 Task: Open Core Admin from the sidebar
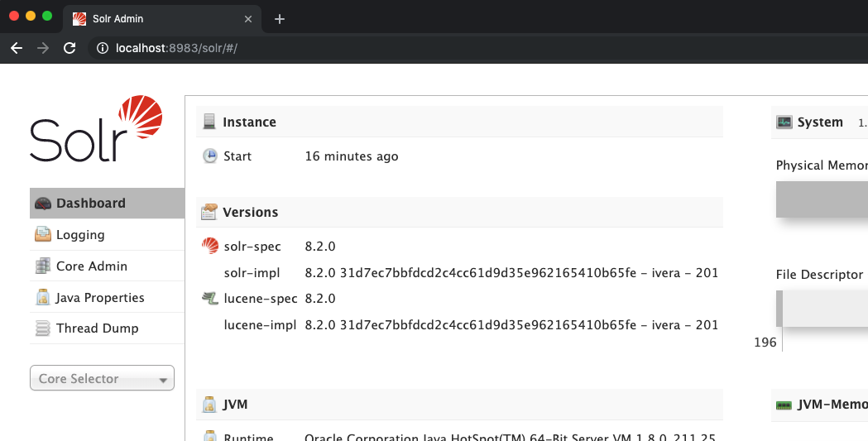click(x=91, y=266)
